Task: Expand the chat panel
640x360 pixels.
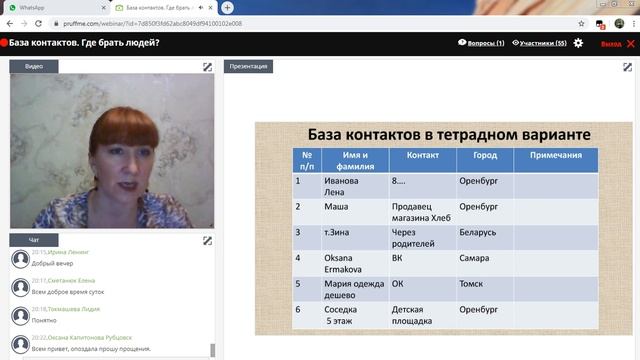Action: (x=207, y=241)
